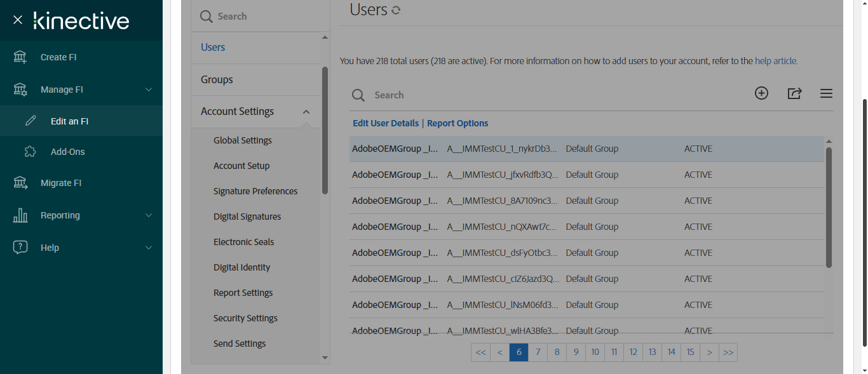Select Security Settings in the sidebar
868x374 pixels.
(245, 318)
